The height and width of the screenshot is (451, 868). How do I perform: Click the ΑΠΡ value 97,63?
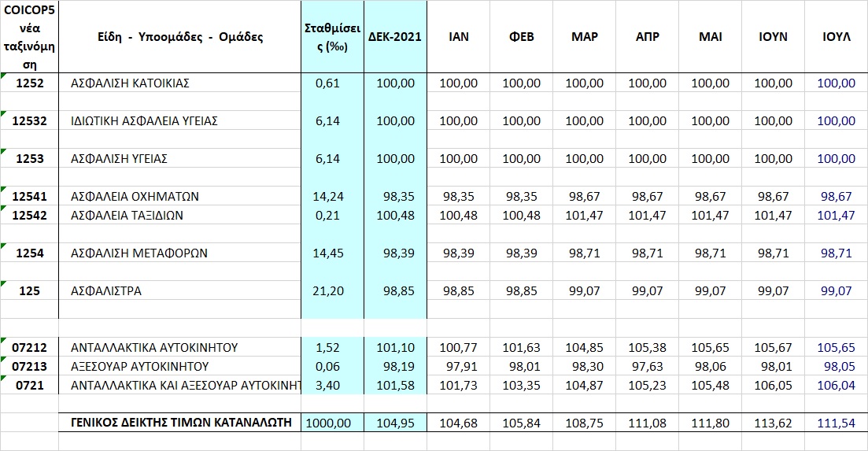click(x=647, y=366)
